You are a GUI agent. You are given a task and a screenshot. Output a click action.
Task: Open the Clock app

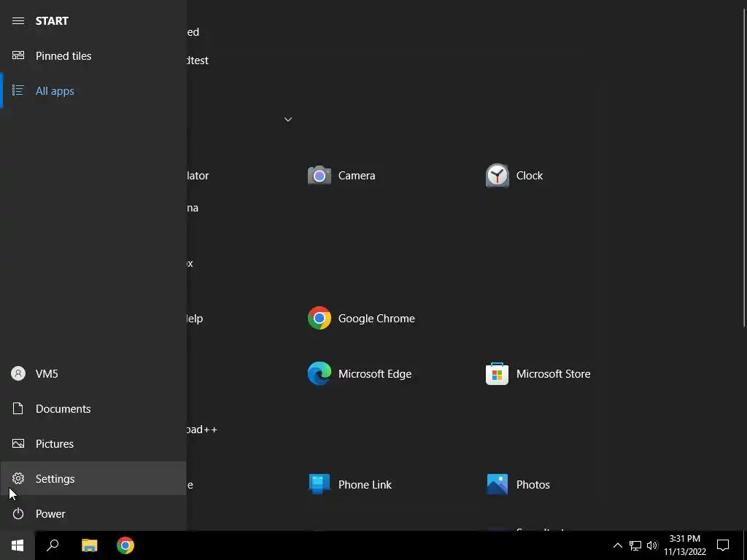point(514,176)
